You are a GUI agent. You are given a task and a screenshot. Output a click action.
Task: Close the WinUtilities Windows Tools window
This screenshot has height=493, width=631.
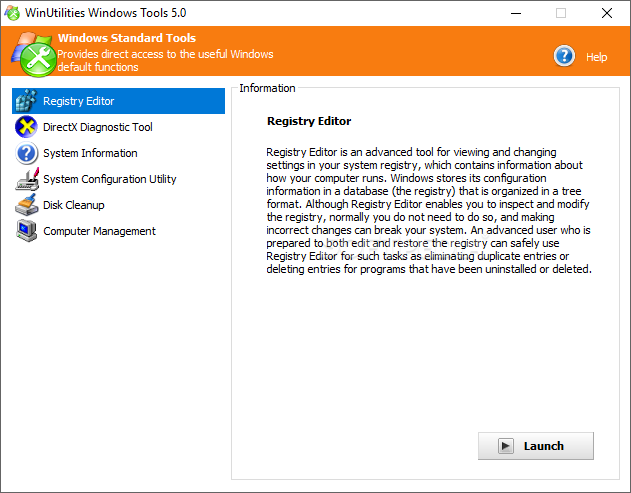click(x=607, y=13)
